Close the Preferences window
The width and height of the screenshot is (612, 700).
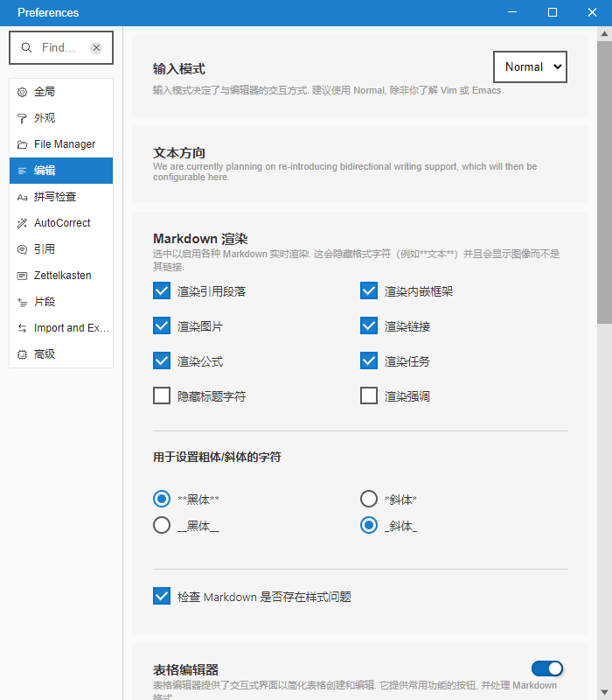592,12
